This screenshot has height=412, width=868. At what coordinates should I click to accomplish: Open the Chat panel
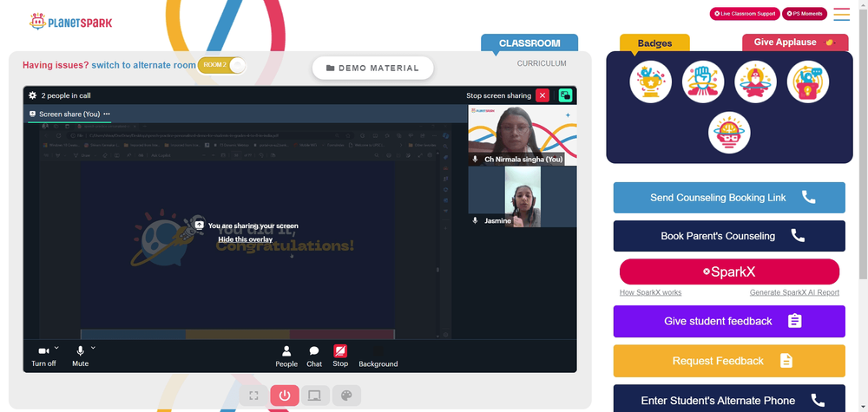pos(314,356)
